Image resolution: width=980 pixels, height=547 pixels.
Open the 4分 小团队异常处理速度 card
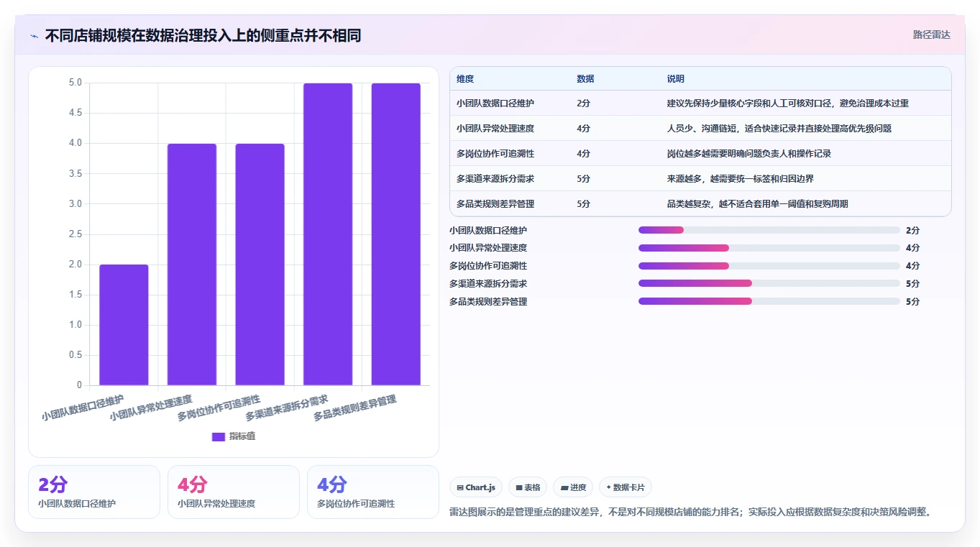coord(234,492)
